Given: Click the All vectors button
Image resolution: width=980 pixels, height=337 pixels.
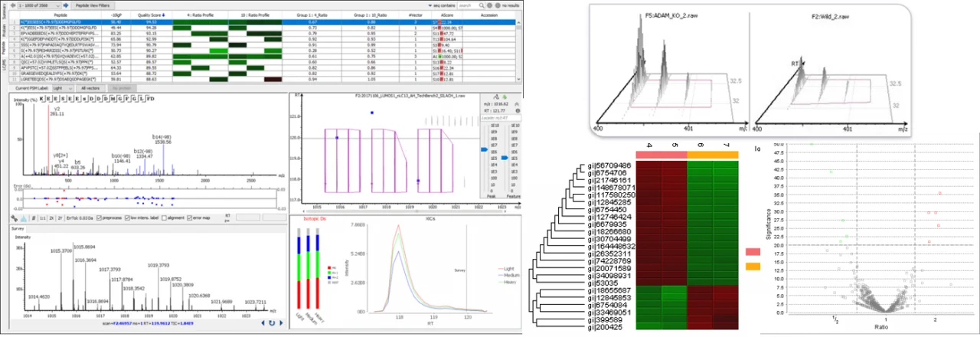Looking at the screenshot, I should coord(90,88).
